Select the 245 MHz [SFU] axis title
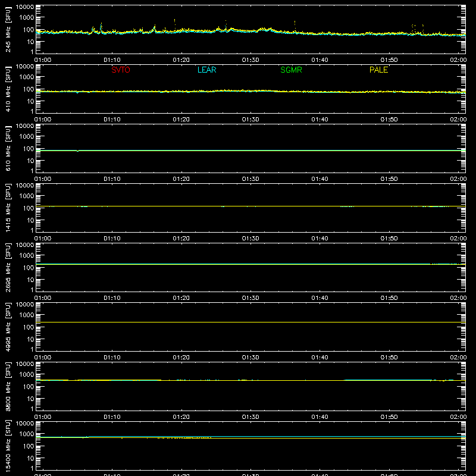This screenshot has height=476, width=476. (x=8, y=29)
